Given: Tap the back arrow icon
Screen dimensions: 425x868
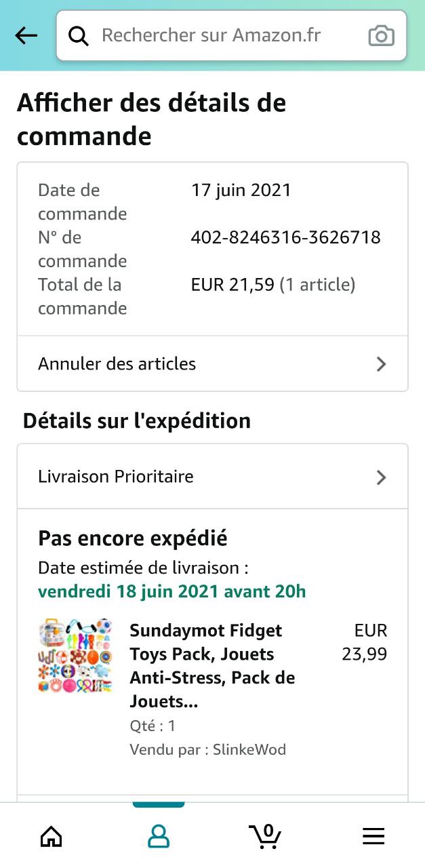Looking at the screenshot, I should tap(26, 36).
